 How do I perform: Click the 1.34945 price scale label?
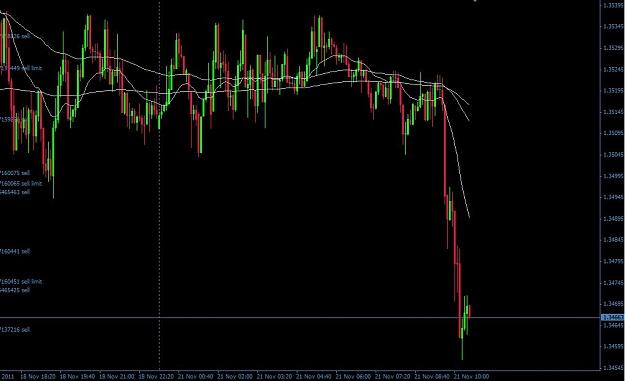point(613,197)
